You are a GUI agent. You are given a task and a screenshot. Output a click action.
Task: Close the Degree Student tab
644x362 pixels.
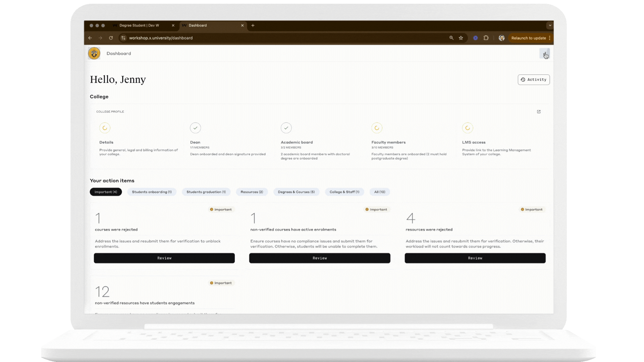tap(173, 25)
